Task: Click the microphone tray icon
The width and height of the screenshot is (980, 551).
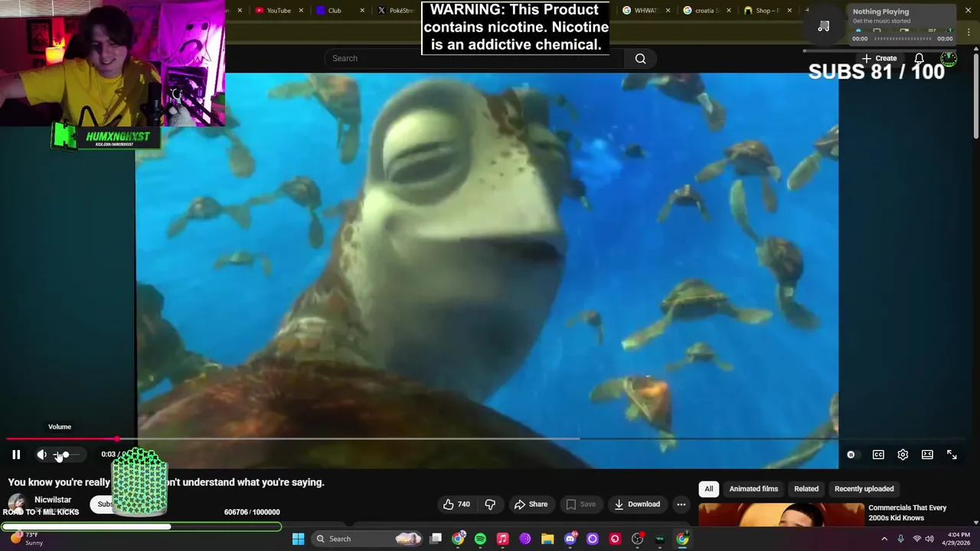Action: 900,539
